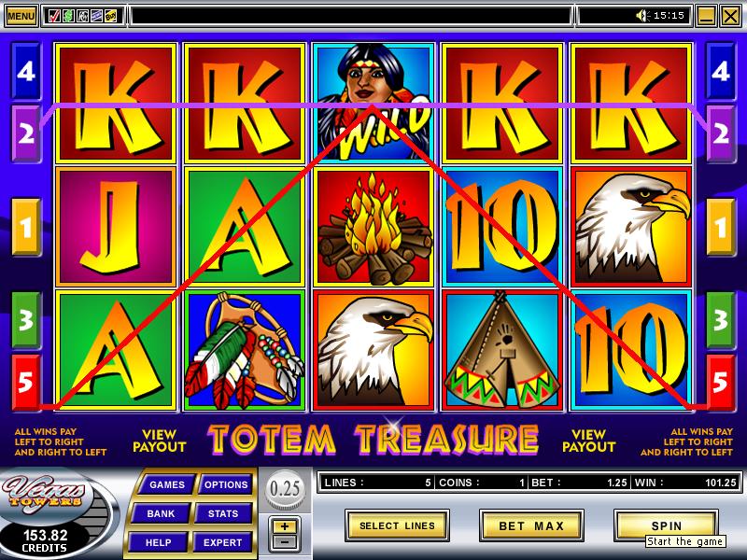
Task: Click the red checkmark toolbar icon
Action: 54,16
